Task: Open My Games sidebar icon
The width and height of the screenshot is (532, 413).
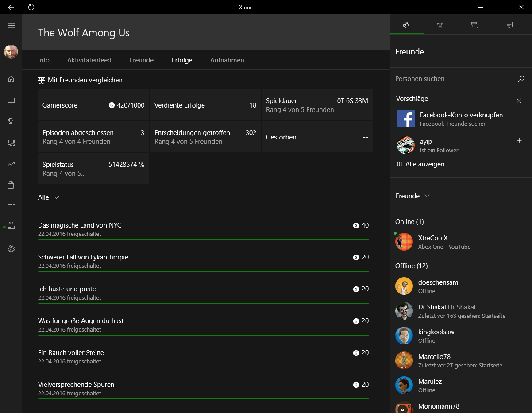Action: [x=11, y=100]
